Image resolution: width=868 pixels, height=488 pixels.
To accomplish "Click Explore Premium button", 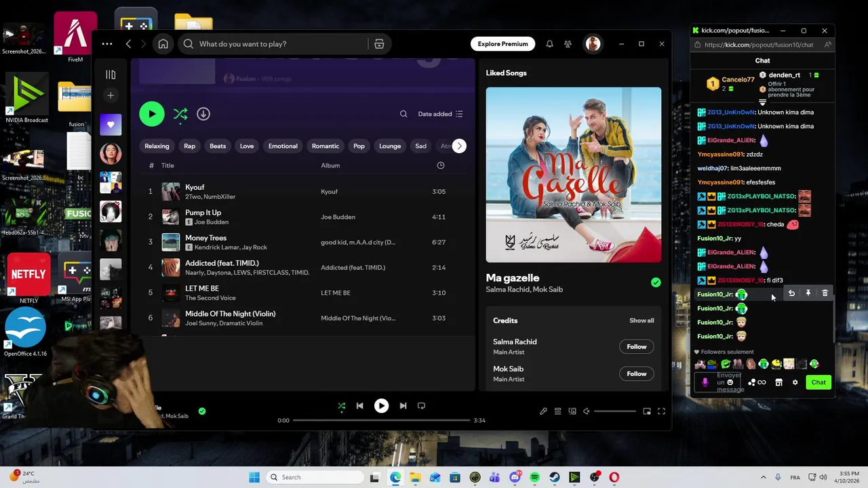I will point(502,44).
